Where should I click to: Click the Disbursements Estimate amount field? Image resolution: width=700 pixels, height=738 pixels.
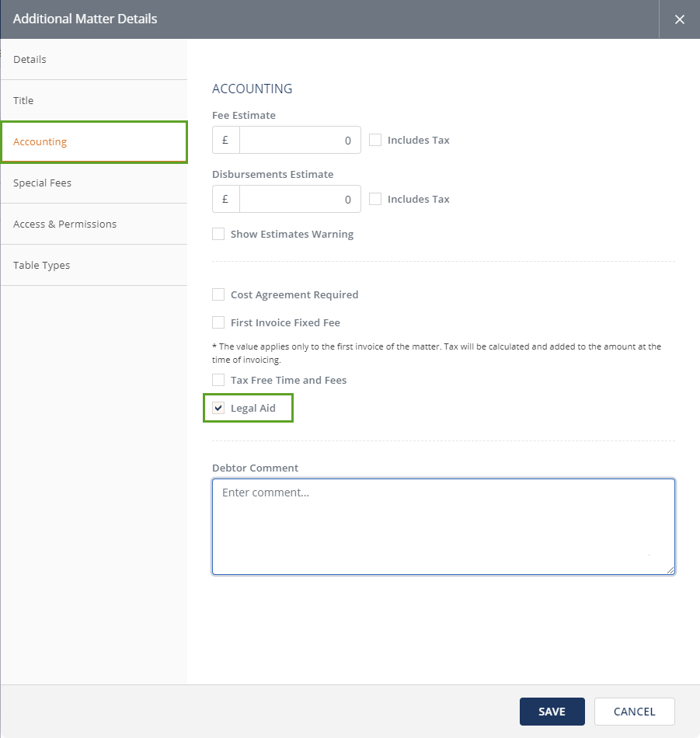click(299, 200)
